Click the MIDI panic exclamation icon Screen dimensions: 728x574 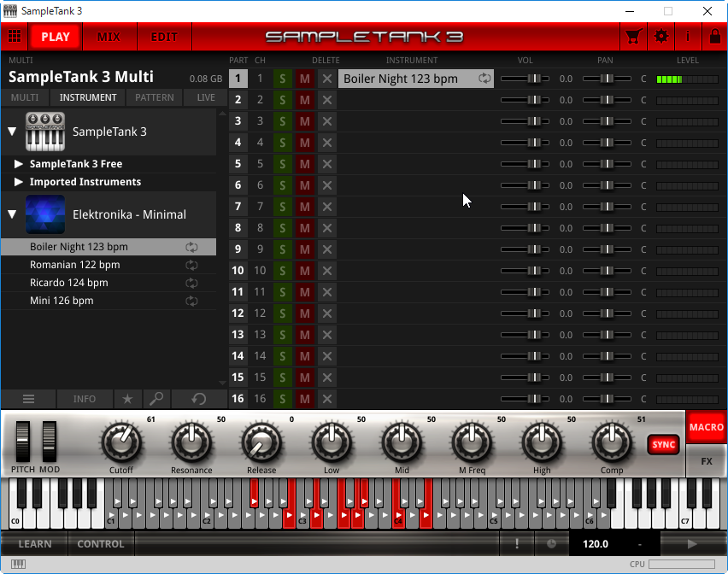[517, 544]
